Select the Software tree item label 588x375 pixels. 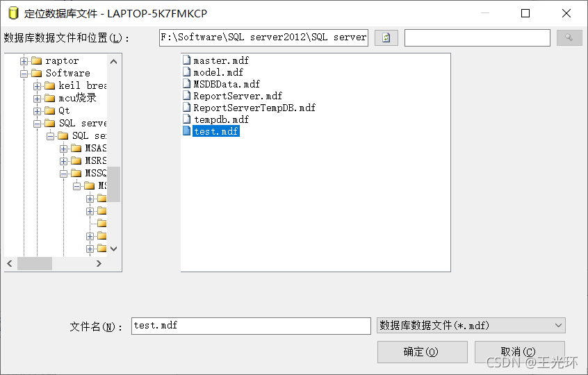tap(68, 73)
